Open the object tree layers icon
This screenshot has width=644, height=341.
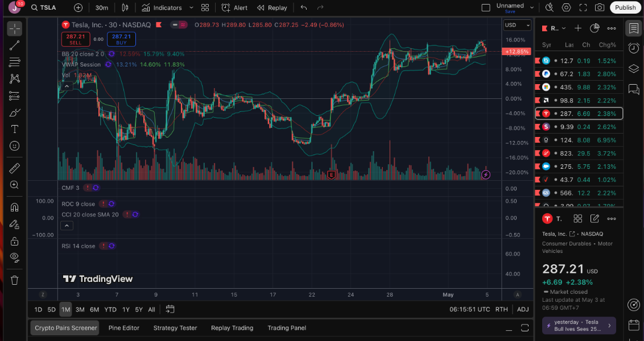(x=634, y=69)
